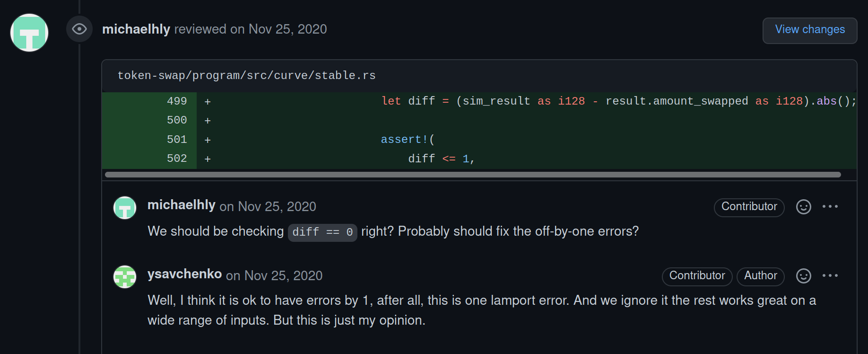
Task: Click the "diff == 0" inline code snippet
Action: (x=322, y=232)
